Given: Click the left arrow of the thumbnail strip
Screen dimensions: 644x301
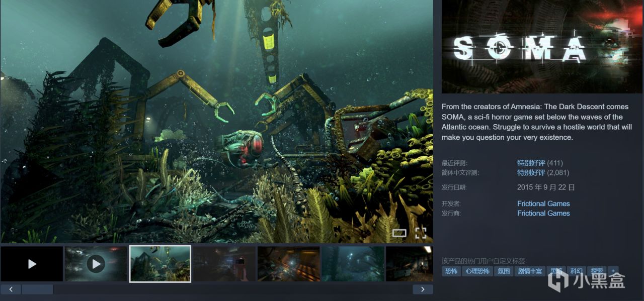Looking at the screenshot, I should 11,289.
